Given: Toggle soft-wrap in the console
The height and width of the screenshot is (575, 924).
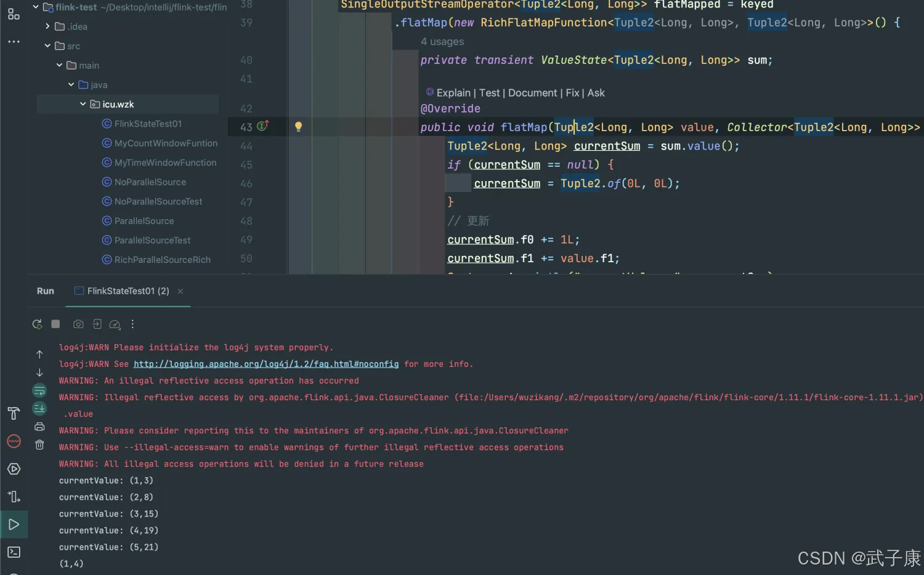Looking at the screenshot, I should (39, 390).
